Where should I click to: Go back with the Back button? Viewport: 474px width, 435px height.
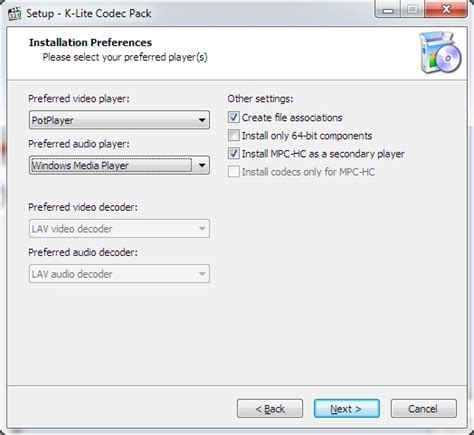click(x=270, y=409)
